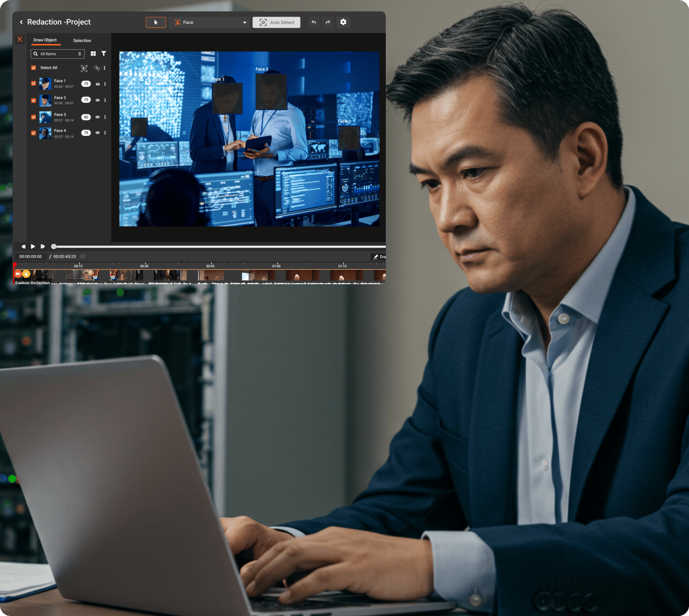Screen dimensions: 689x616
Task: Click the Face 1 time range 00:00 - 00:07
Action: coord(64,87)
